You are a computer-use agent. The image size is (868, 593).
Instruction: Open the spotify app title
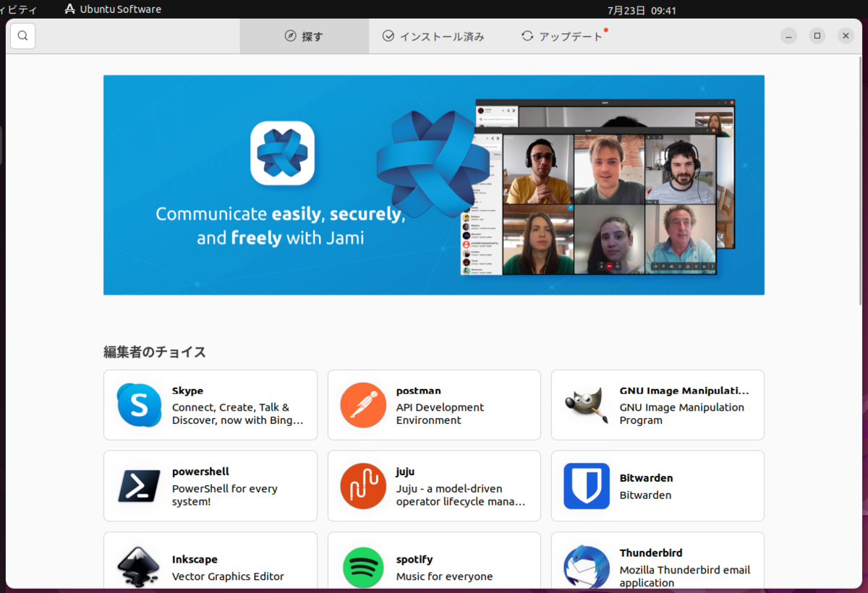click(414, 559)
